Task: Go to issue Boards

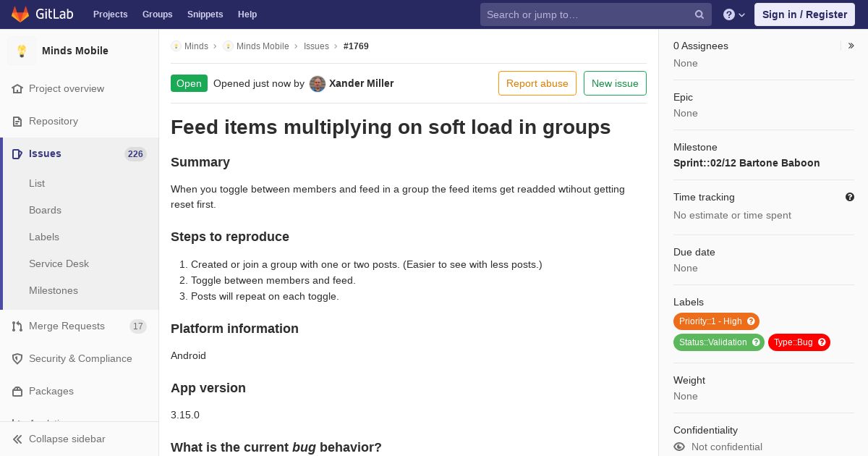Action: pos(45,210)
